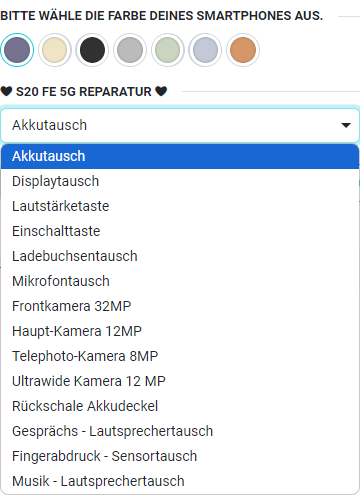Viewport: 360px width, 496px height.
Task: Select Fingerabdruck - Sensortausch option
Action: pos(180,456)
